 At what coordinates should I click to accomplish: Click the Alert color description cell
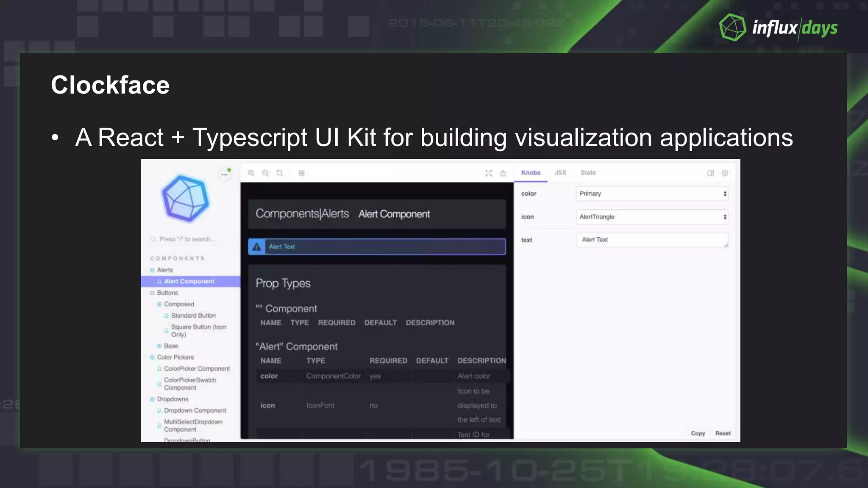click(473, 376)
